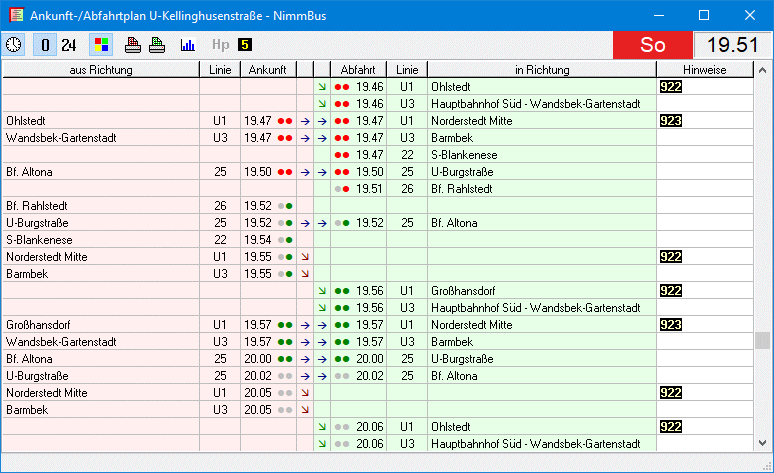Click the second printer icon
The image size is (774, 473).
[x=157, y=45]
